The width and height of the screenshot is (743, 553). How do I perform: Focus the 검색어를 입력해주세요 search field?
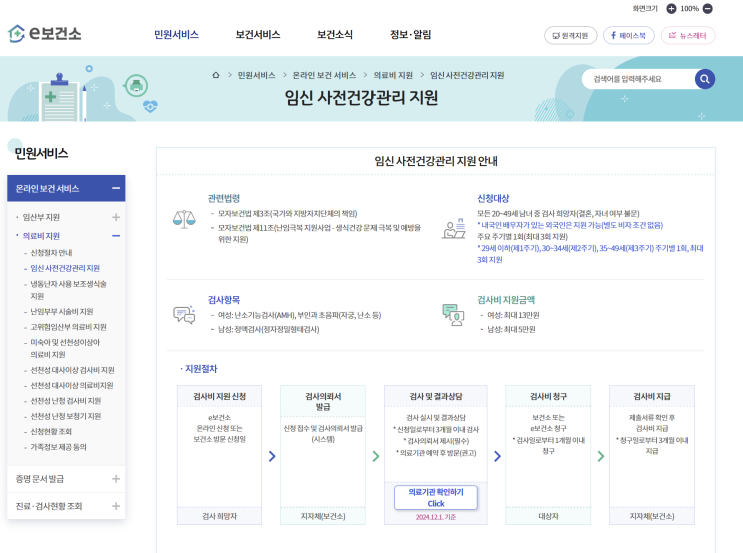coord(640,79)
